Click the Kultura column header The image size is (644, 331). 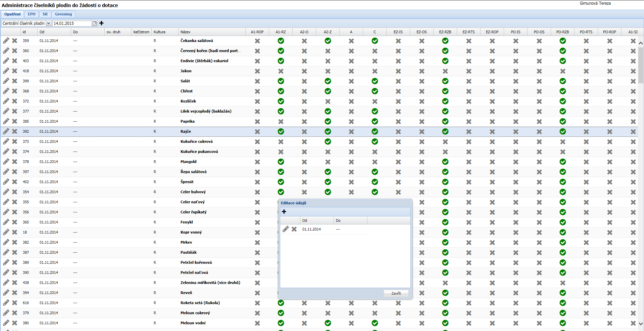pos(165,32)
